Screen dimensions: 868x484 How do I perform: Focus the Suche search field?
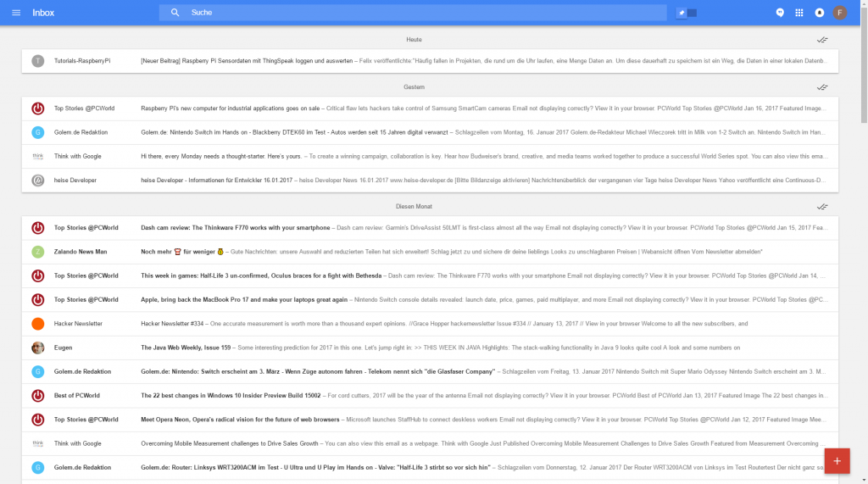tap(413, 12)
